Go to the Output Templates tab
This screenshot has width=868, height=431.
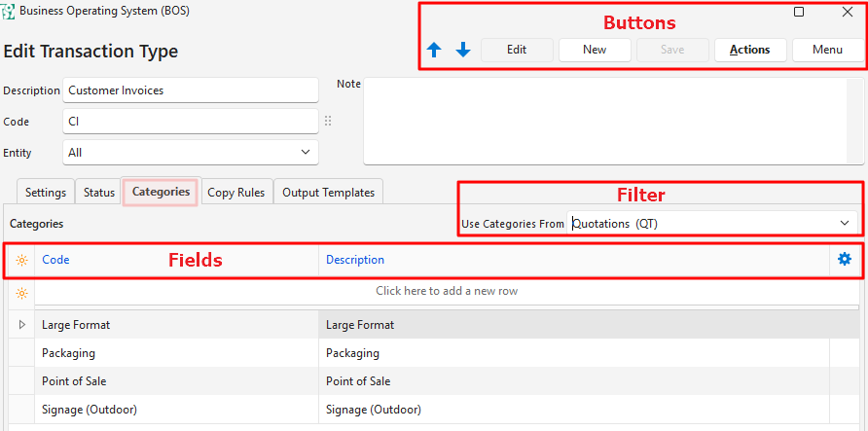click(x=328, y=193)
